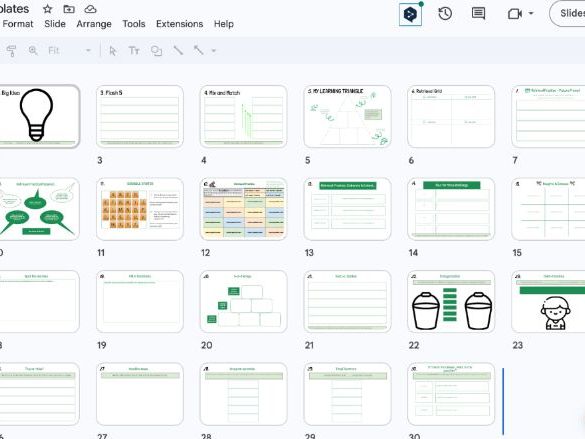
Task: Select slide 27 thumbnail
Action: pyautogui.click(x=140, y=394)
